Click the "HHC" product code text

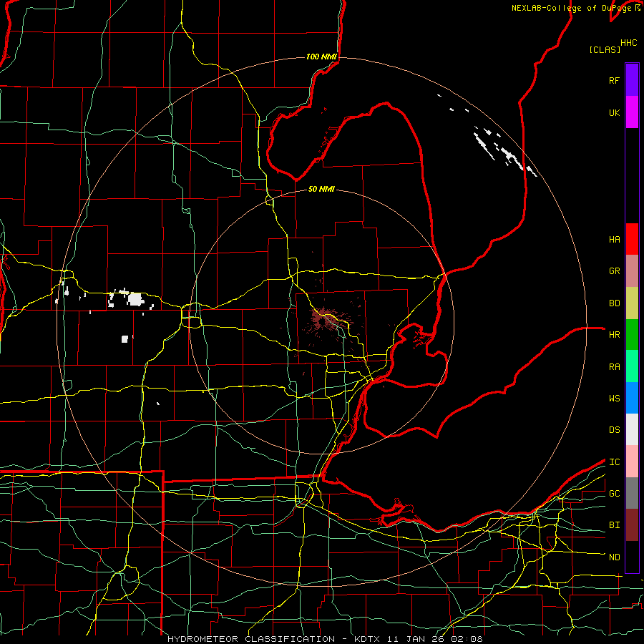tap(628, 43)
